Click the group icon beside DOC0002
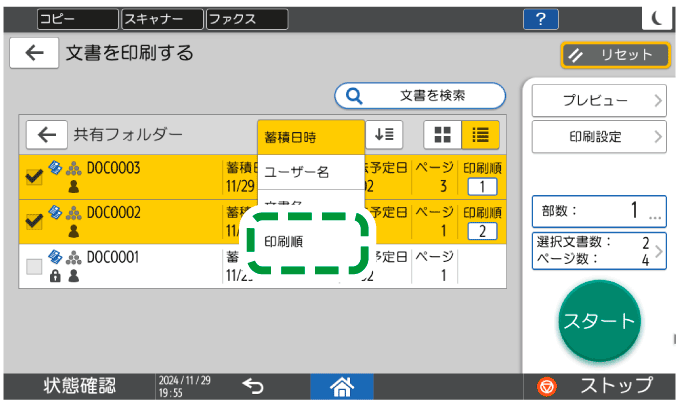Image resolution: width=683 pixels, height=404 pixels. [x=74, y=213]
